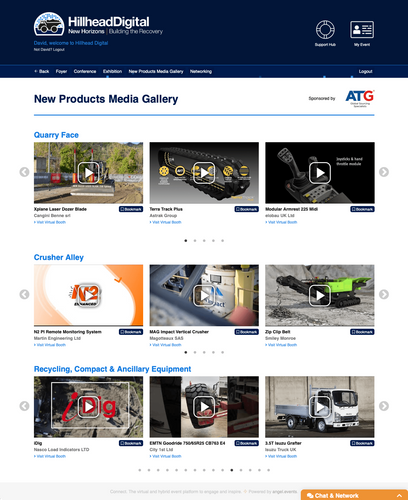Open the 3.5T Isuzu Grafter thumbnail

pos(320,407)
